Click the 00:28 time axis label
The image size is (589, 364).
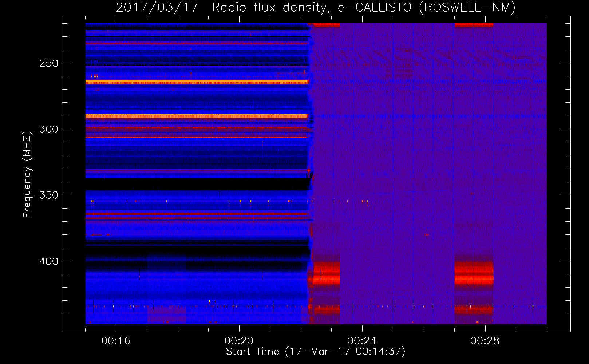pyautogui.click(x=485, y=341)
